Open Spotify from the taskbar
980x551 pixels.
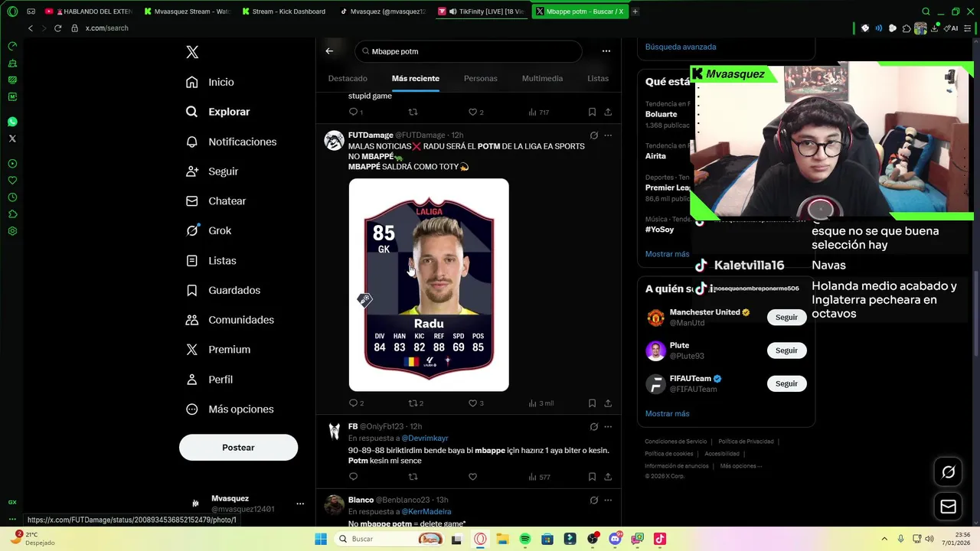(525, 539)
